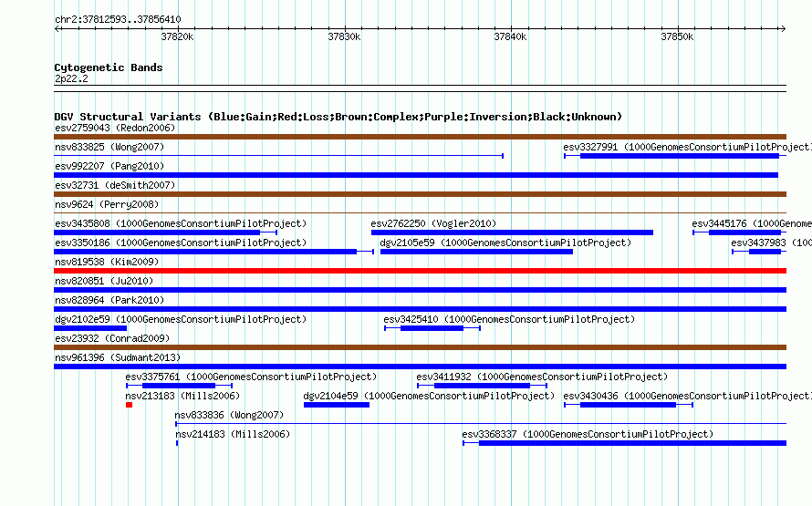Click the dgv2102e59 variant label
The image size is (812, 506).
(x=181, y=319)
